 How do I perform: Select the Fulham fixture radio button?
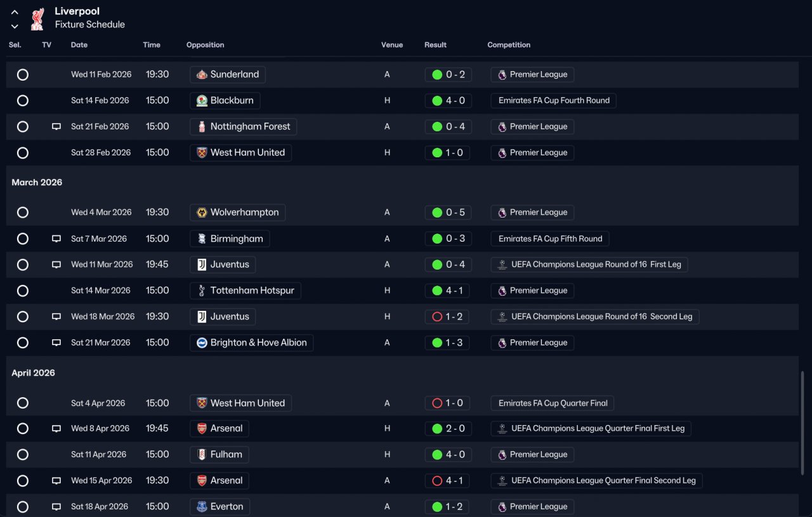pos(23,455)
